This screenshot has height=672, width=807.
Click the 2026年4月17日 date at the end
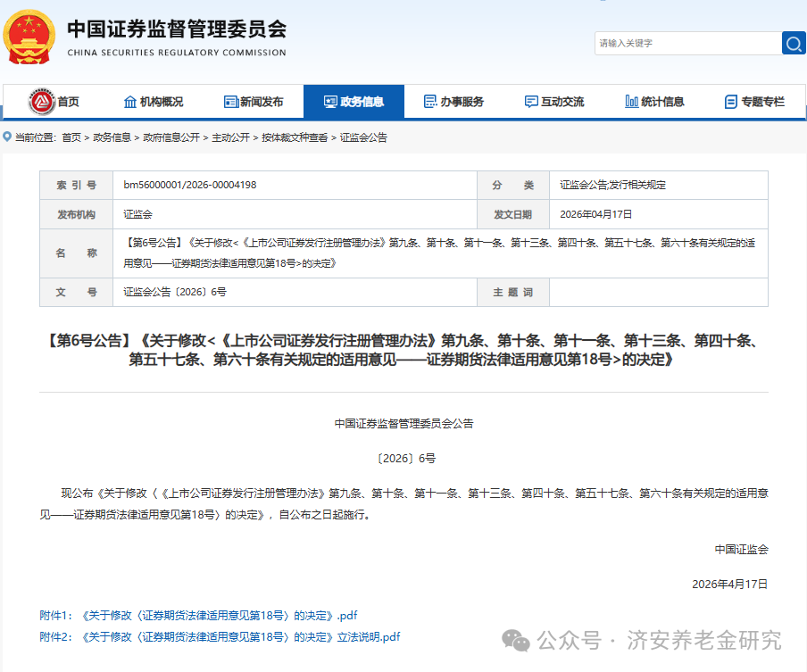(730, 584)
